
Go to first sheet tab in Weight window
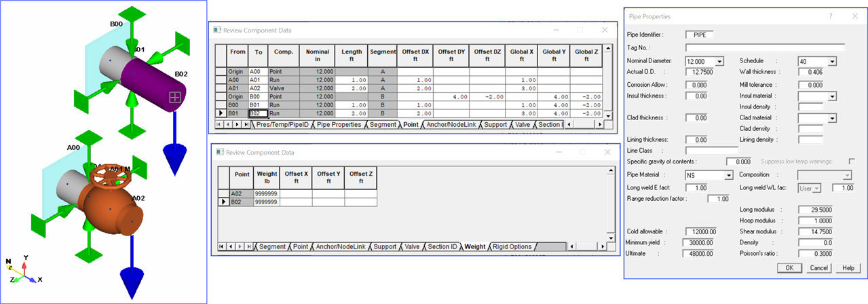221,246
